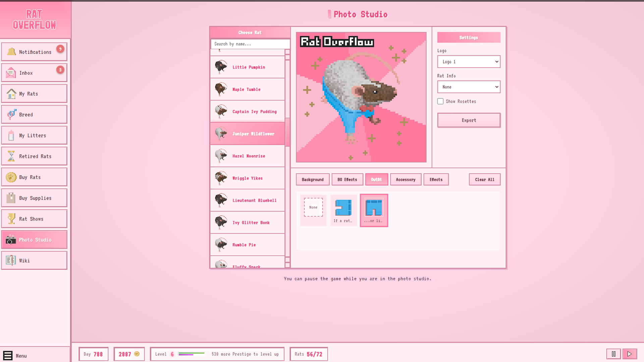
Task: Open Buy Rats coin icon
Action: coord(11,177)
